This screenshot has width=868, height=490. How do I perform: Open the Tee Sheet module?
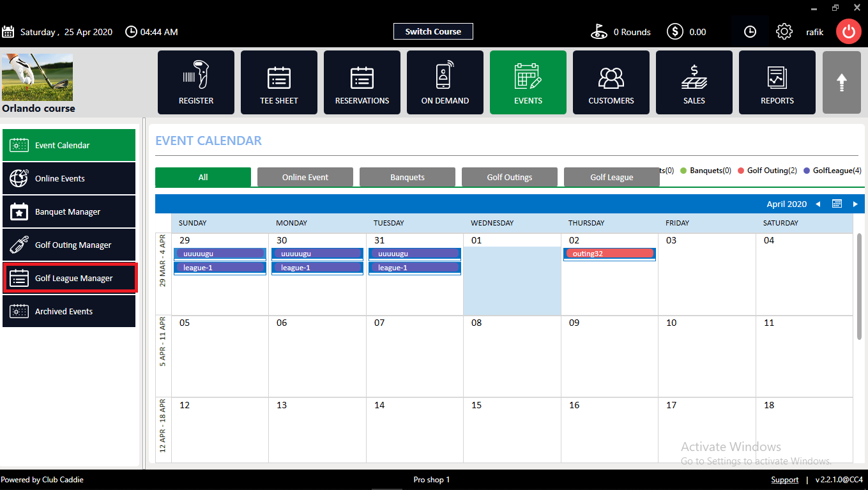click(279, 82)
